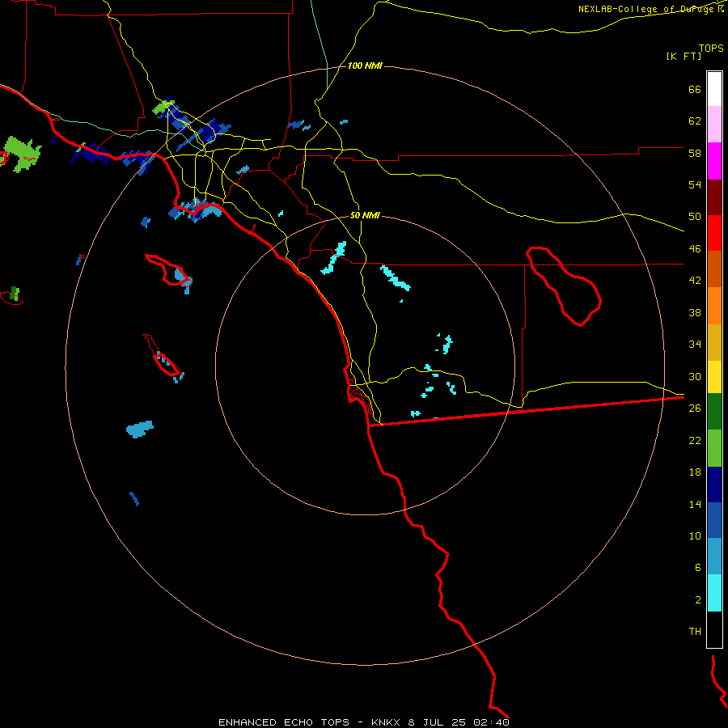This screenshot has width=728, height=728.
Task: Click the "TOPS" legend heading
Action: click(711, 48)
